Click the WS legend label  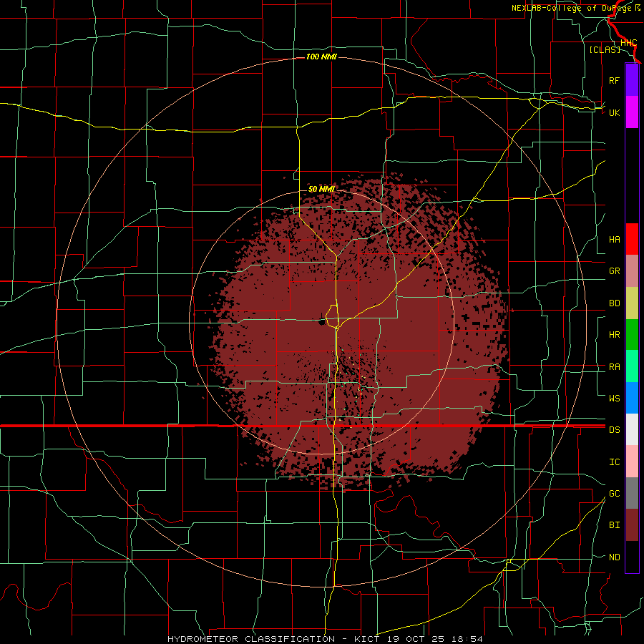pyautogui.click(x=614, y=398)
